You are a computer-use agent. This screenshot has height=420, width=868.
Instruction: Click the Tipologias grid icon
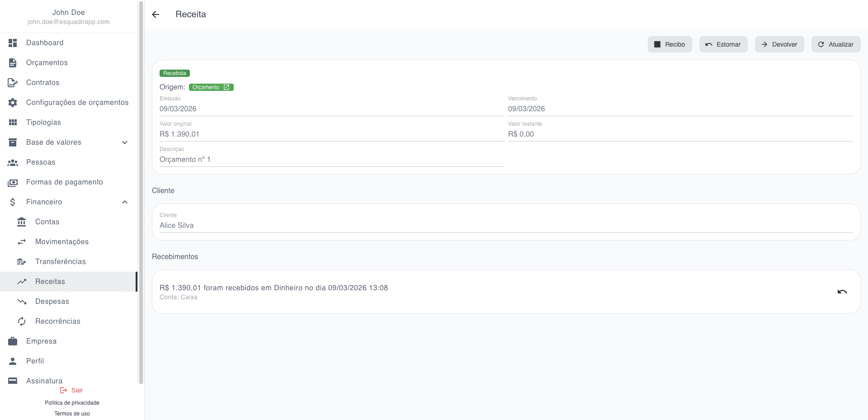tap(13, 123)
